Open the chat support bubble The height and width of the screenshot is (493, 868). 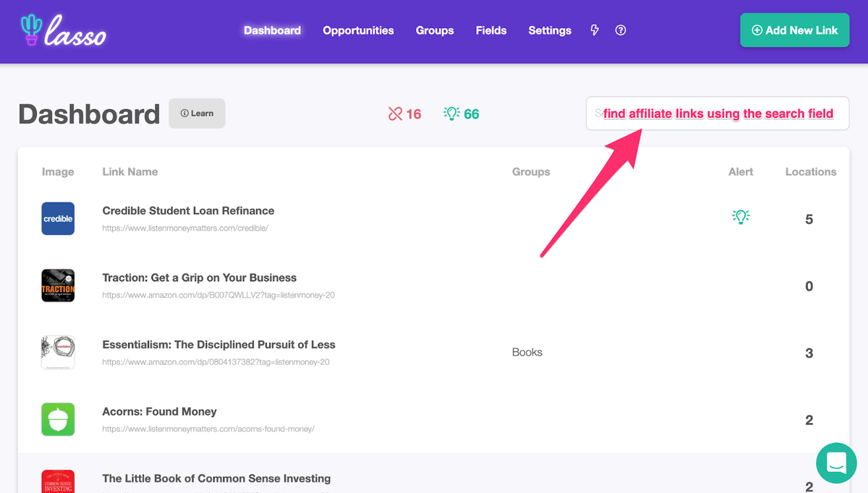tap(836, 463)
